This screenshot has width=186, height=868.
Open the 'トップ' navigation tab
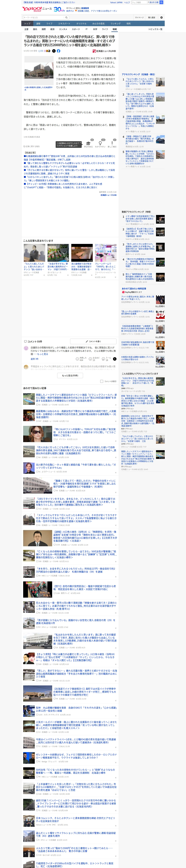tap(27, 24)
